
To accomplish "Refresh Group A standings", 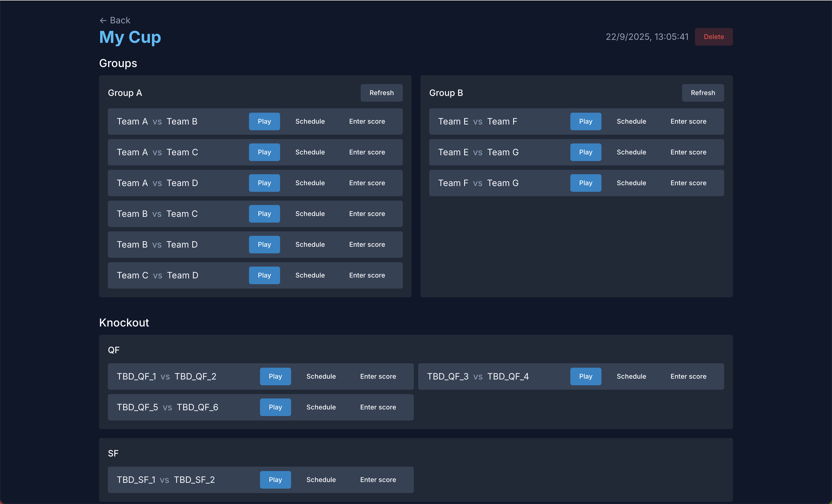I will pos(381,93).
